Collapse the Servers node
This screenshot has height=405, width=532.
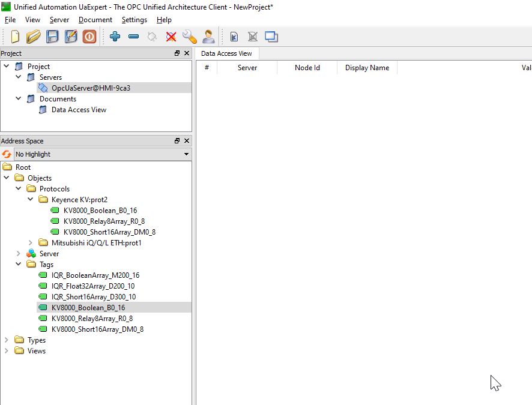(19, 77)
